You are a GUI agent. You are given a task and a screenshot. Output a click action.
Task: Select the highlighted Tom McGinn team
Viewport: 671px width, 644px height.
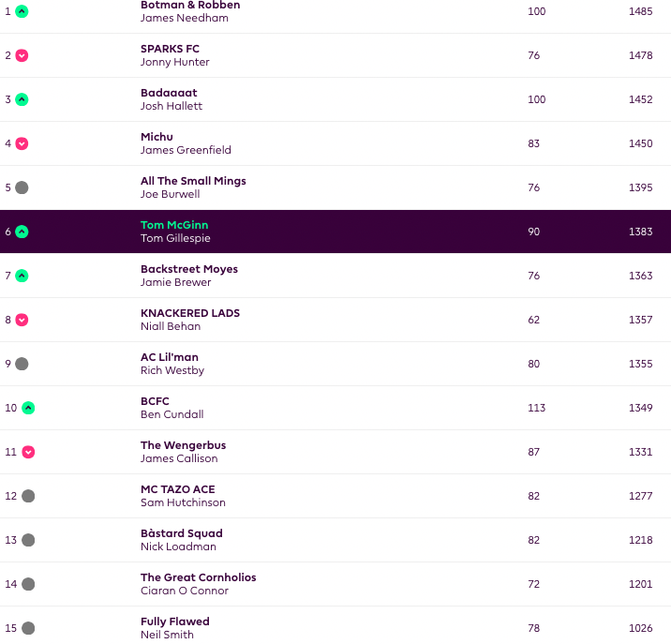(174, 225)
